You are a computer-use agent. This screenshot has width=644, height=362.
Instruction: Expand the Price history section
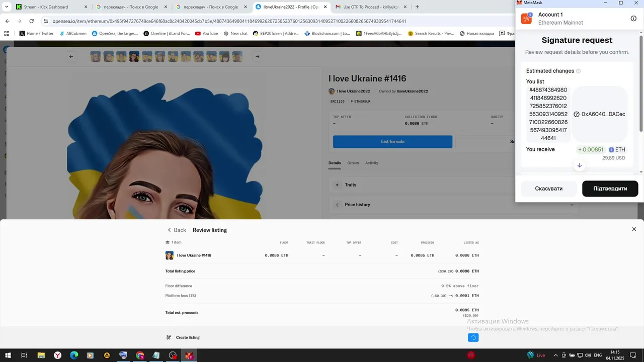pos(454,205)
